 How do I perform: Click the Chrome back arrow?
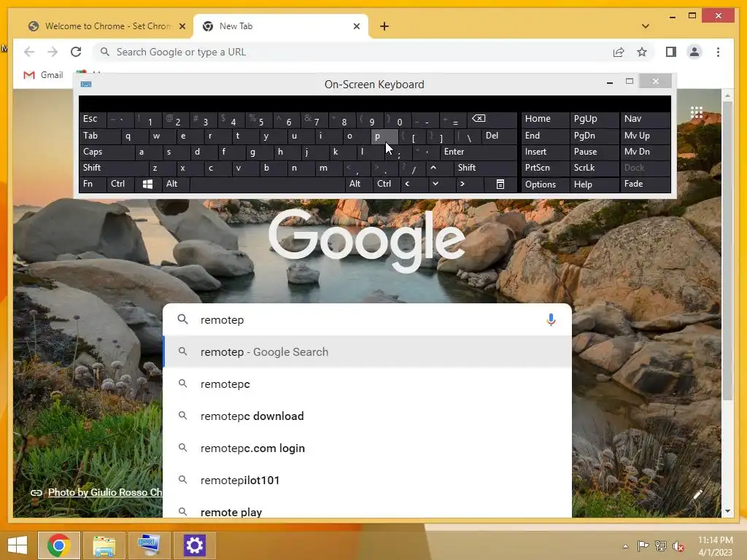pyautogui.click(x=29, y=52)
